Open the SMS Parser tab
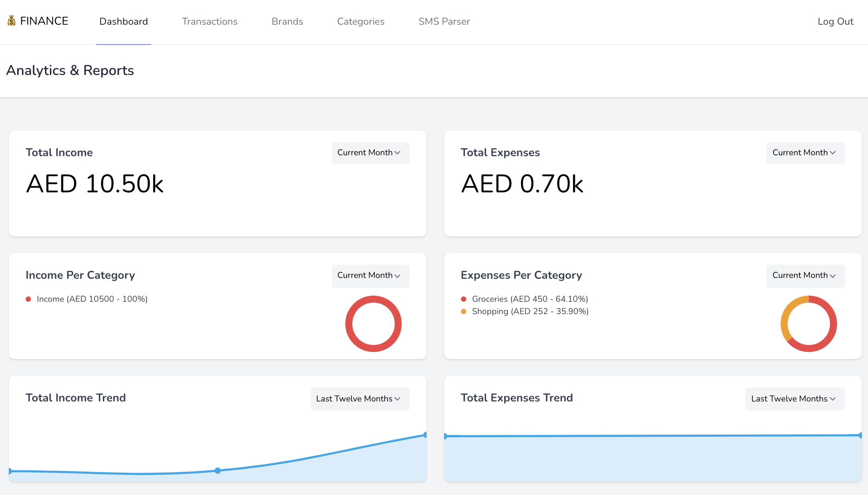The image size is (868, 495). (444, 22)
